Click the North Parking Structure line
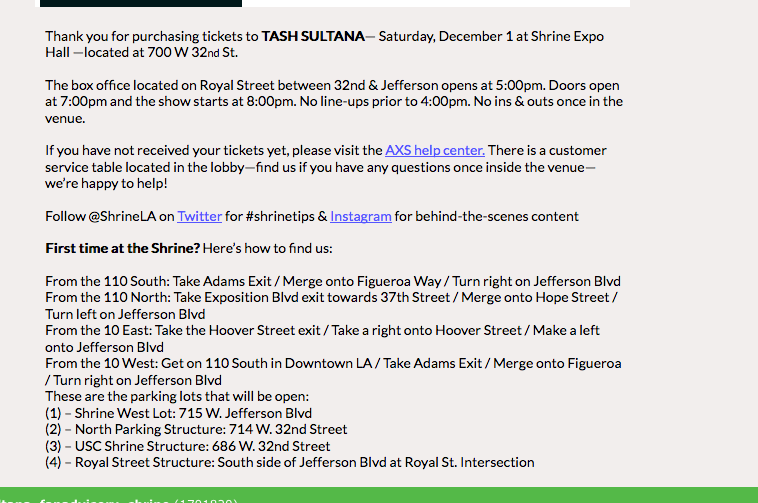Viewport: 758px width, 503px height. [196, 429]
